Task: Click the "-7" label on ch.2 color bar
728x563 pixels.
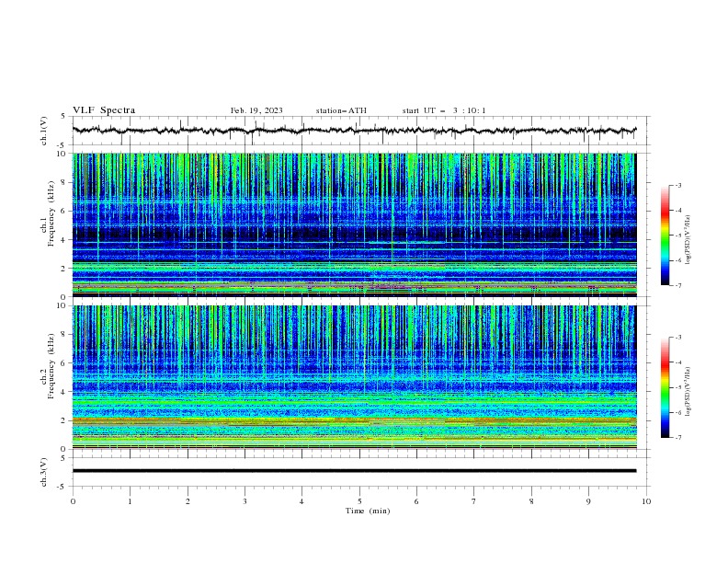Action: point(677,438)
